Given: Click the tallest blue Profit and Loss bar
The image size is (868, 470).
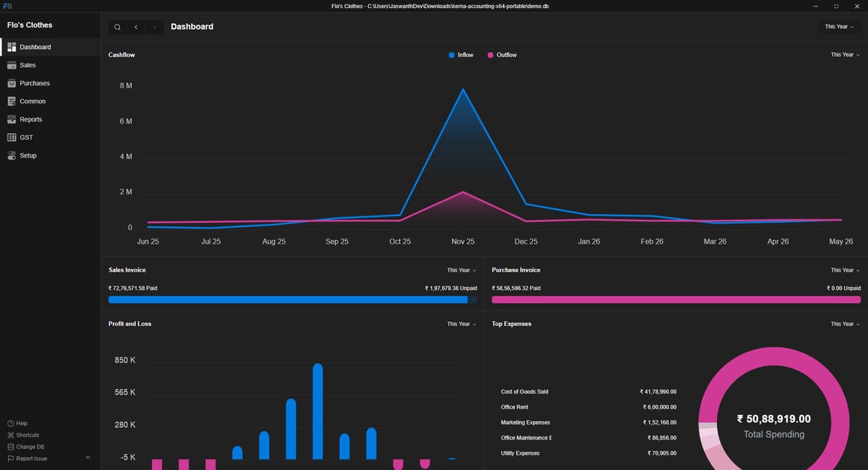Looking at the screenshot, I should click(x=318, y=411).
